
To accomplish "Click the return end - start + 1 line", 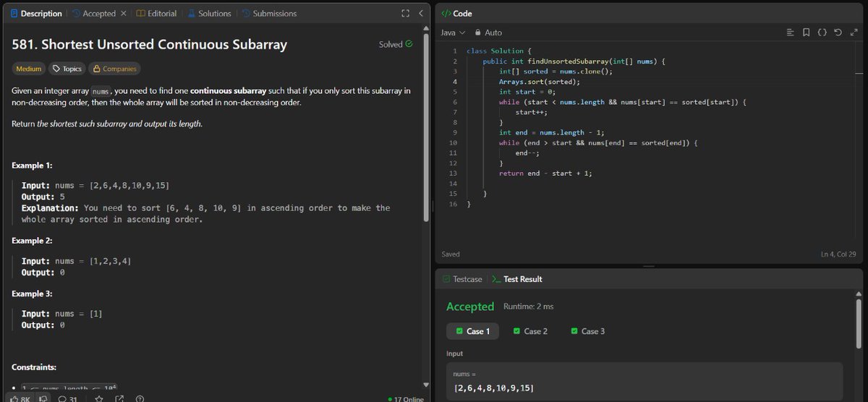I will tap(546, 173).
